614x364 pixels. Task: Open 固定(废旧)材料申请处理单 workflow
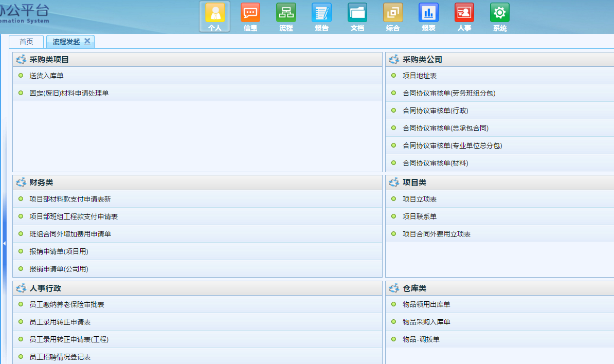69,93
